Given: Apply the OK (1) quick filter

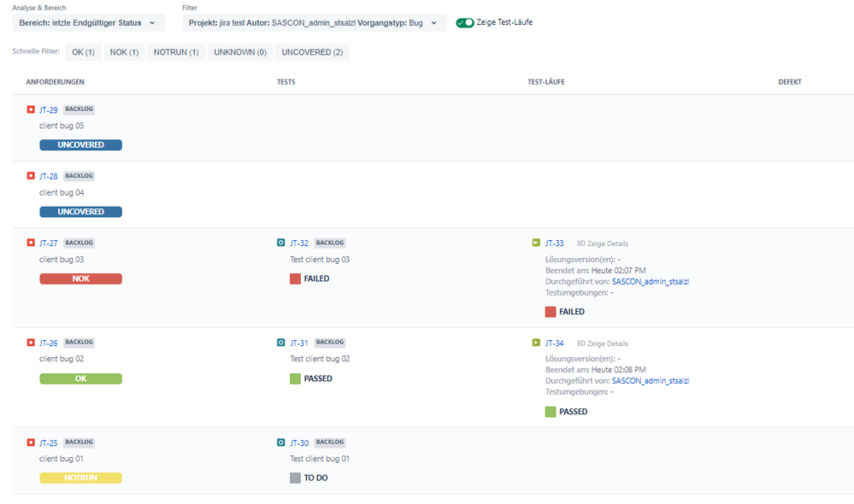Looking at the screenshot, I should point(83,52).
